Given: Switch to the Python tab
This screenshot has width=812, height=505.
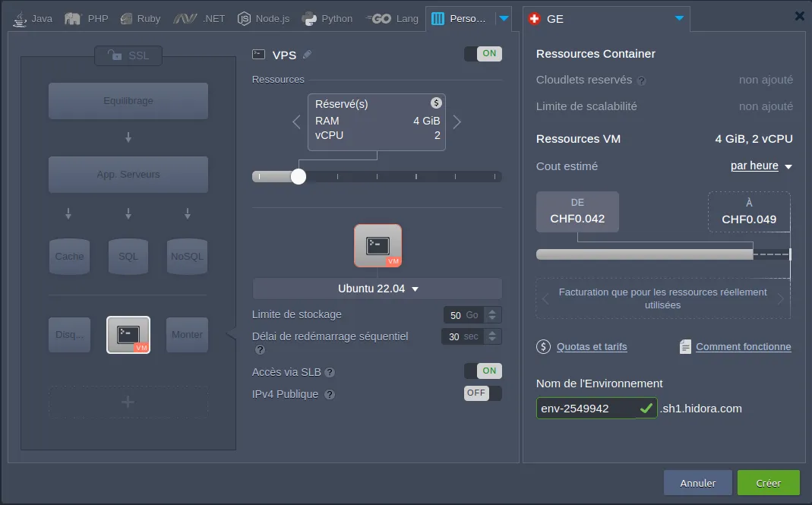Looking at the screenshot, I should [327, 18].
